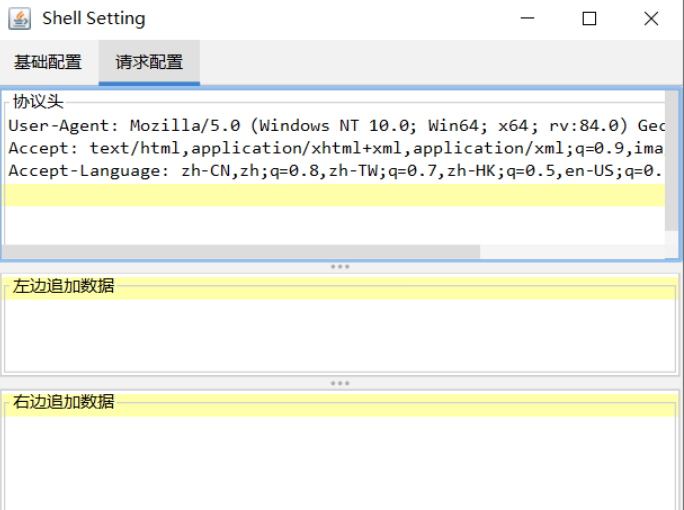
Task: Click the User-Agent header line
Action: (x=300, y=126)
